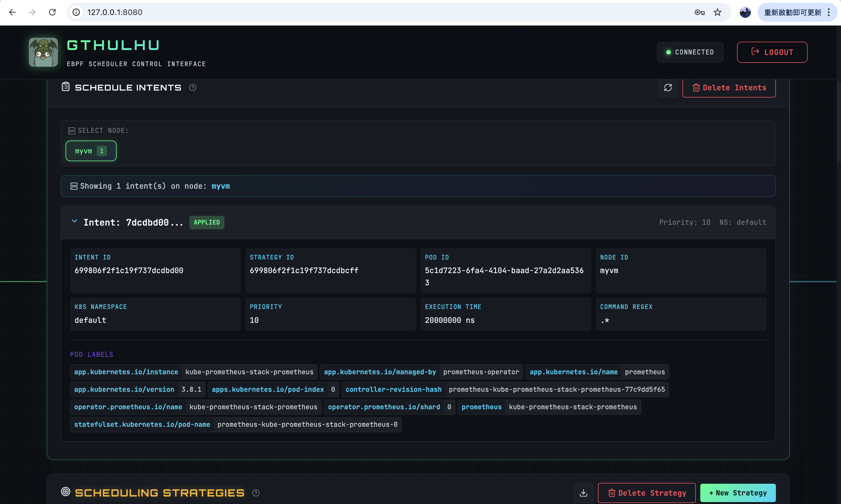Collapse the Intent 7dcdbd00 chevron
The width and height of the screenshot is (841, 504).
click(x=75, y=221)
